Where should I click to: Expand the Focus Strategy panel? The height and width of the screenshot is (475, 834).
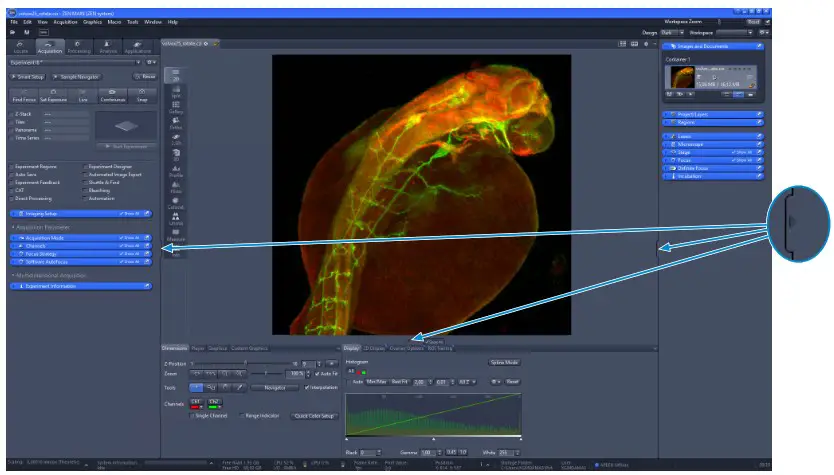tap(81, 254)
